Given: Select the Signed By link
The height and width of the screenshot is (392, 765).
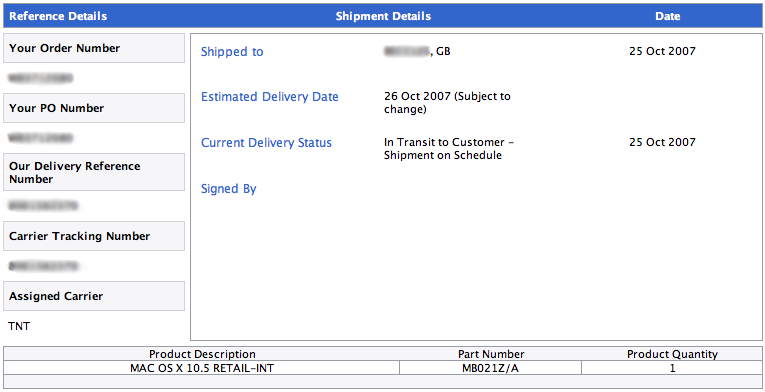Looking at the screenshot, I should [x=228, y=188].
